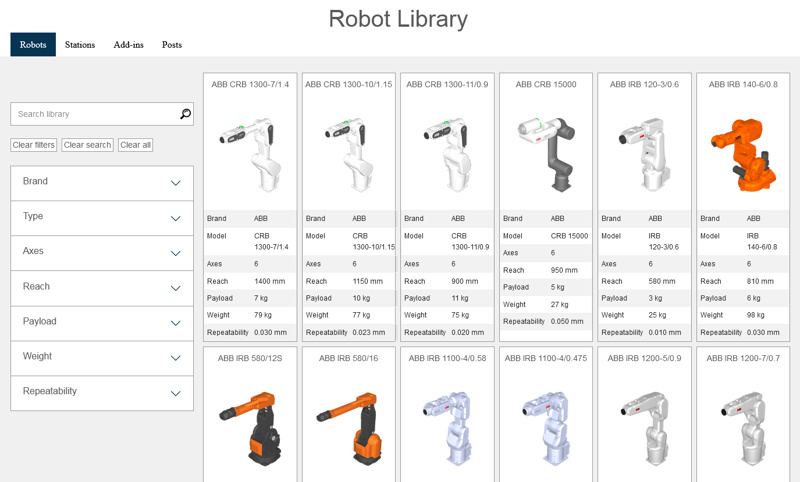800x482 pixels.
Task: Click the 1400 mm reach value
Action: tap(269, 281)
